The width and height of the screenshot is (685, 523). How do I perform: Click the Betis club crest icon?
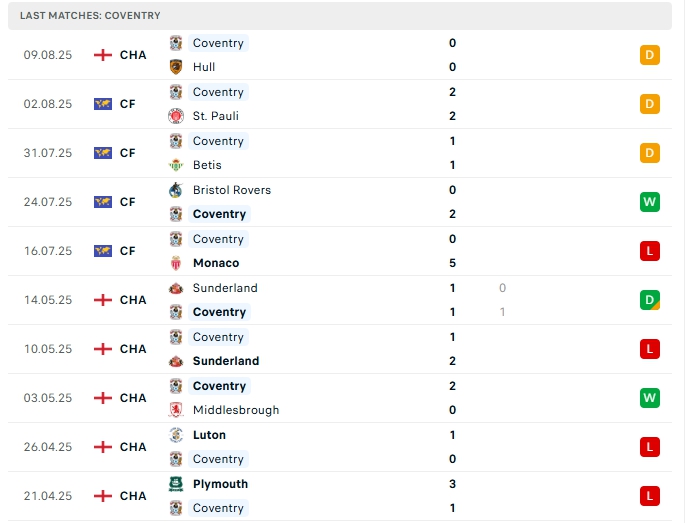(x=176, y=165)
